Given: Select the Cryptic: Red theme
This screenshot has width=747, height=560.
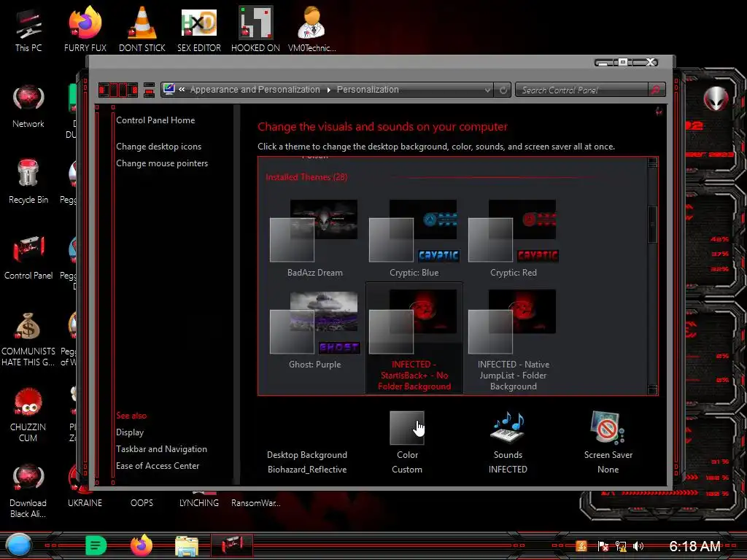Looking at the screenshot, I should pos(513,238).
